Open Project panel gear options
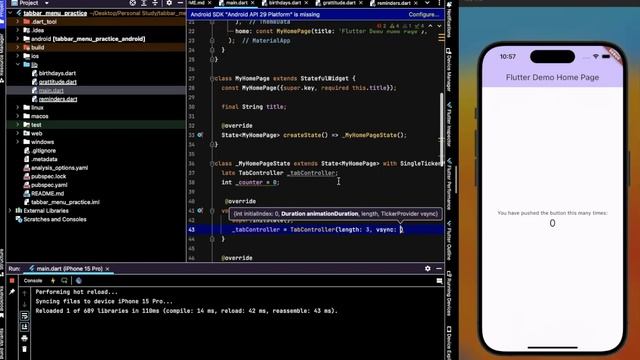Screen dimensions: 640x360 point(169,3)
